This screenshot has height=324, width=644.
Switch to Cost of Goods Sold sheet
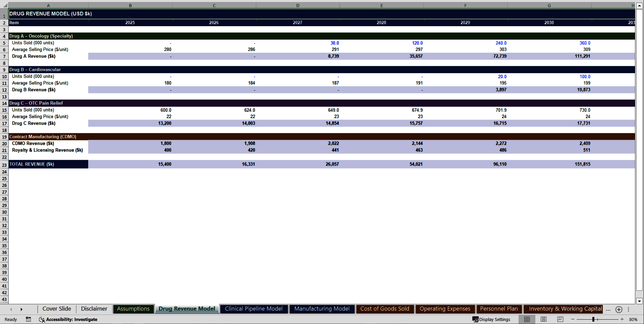click(x=385, y=309)
